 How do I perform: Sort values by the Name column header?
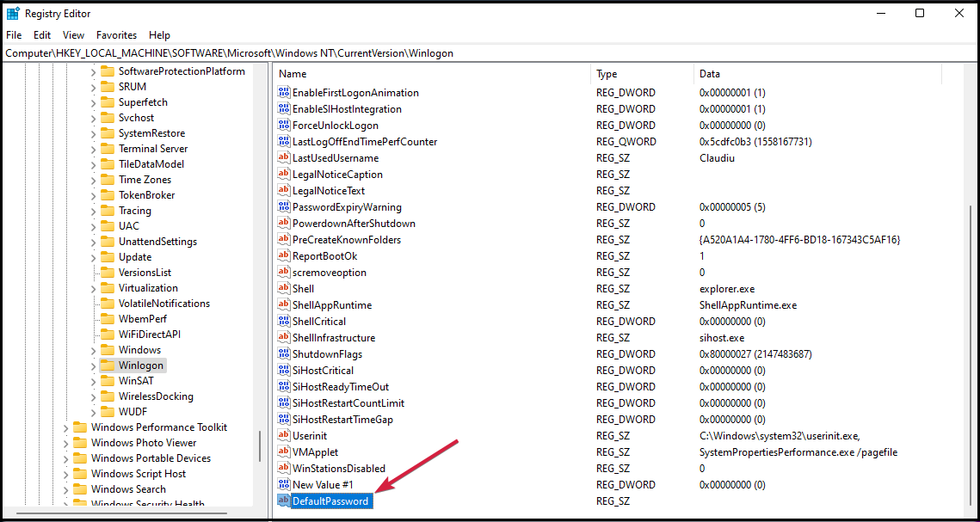(x=432, y=74)
